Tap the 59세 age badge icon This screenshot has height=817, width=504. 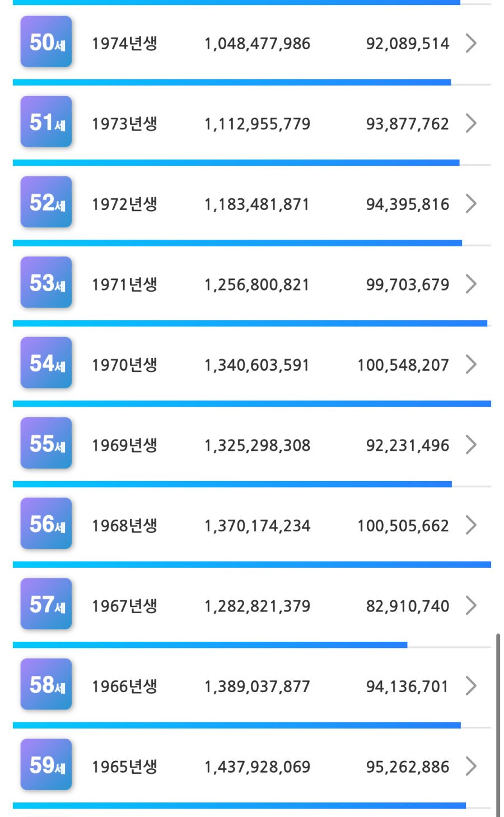(46, 765)
